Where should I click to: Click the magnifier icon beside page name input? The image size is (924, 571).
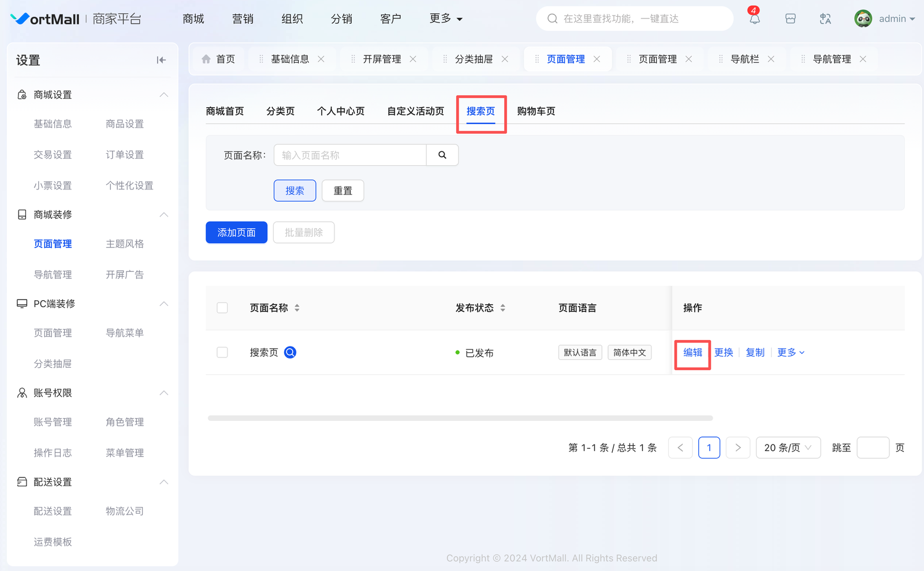[x=442, y=155]
